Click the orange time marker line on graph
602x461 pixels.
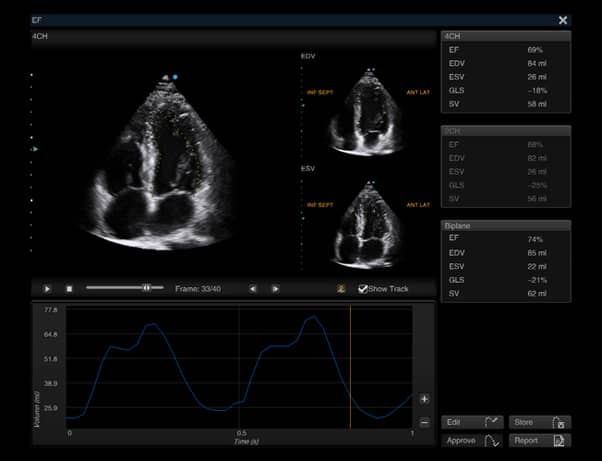[x=351, y=367]
